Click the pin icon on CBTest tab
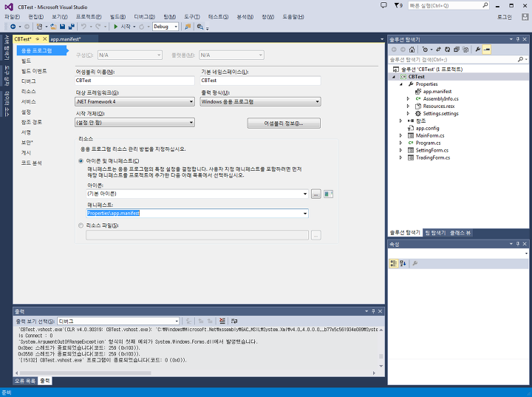 [x=38, y=39]
